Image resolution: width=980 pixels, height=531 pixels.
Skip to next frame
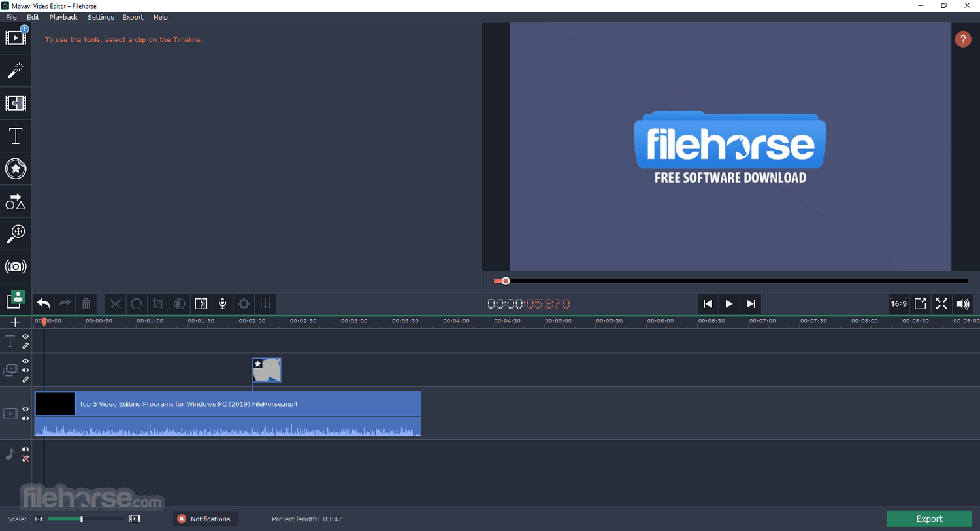point(751,303)
